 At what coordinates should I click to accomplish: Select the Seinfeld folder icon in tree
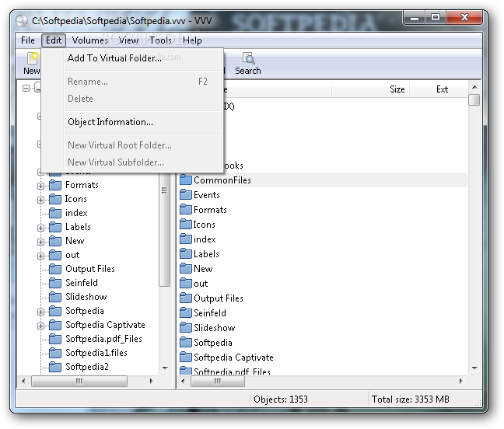55,283
